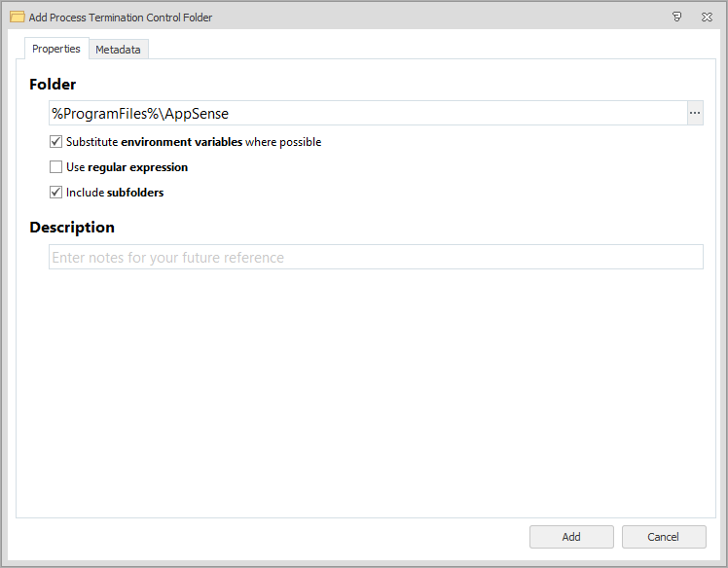Click the %ProgramFiles%\AppSense folder path field
Image resolution: width=728 pixels, height=568 pixels.
[368, 114]
